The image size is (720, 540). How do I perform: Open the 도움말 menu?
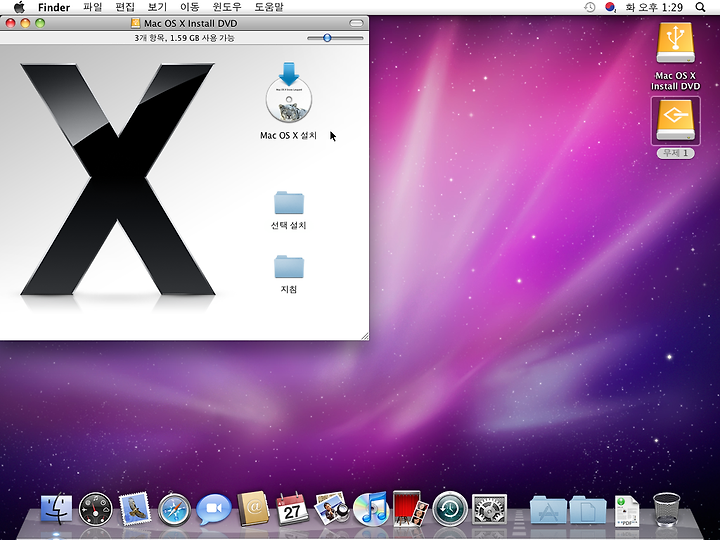[x=269, y=7]
